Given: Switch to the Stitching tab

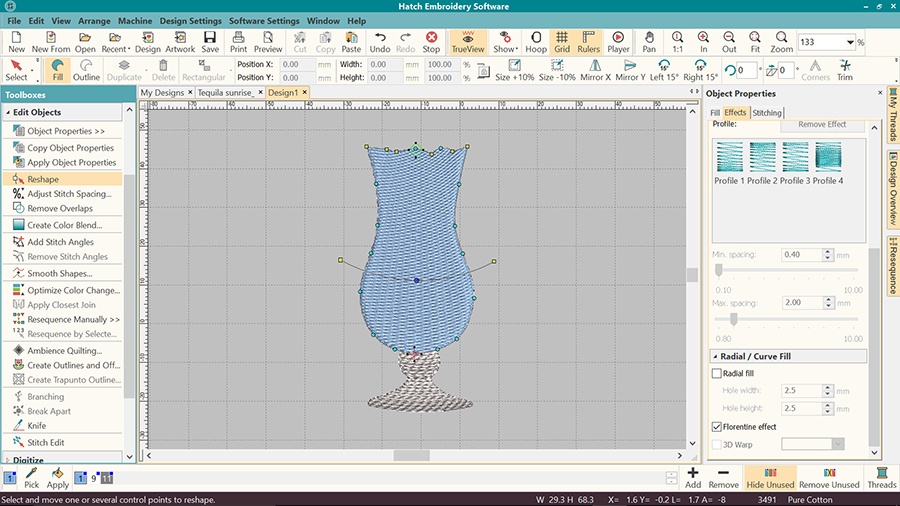Looking at the screenshot, I should (767, 113).
